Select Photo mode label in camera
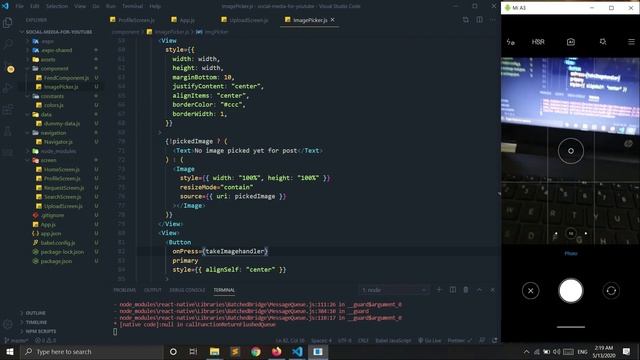The height and width of the screenshot is (360, 640). tap(571, 253)
